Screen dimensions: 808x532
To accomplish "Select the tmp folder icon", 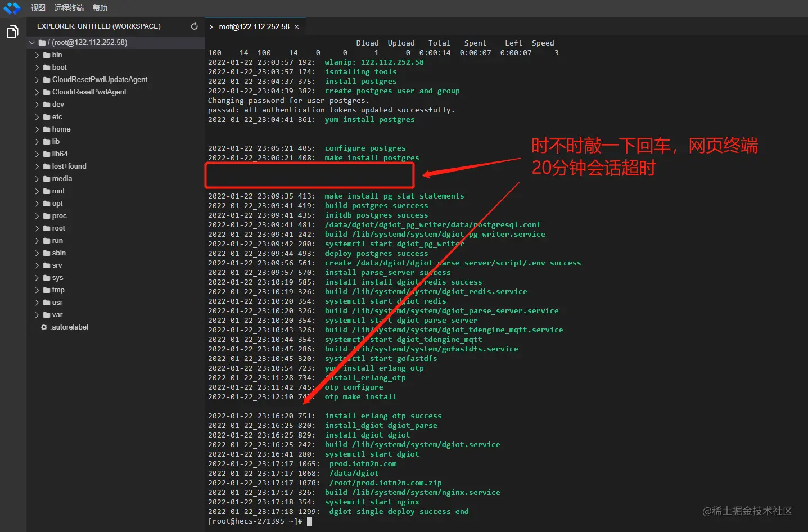I will [x=47, y=290].
